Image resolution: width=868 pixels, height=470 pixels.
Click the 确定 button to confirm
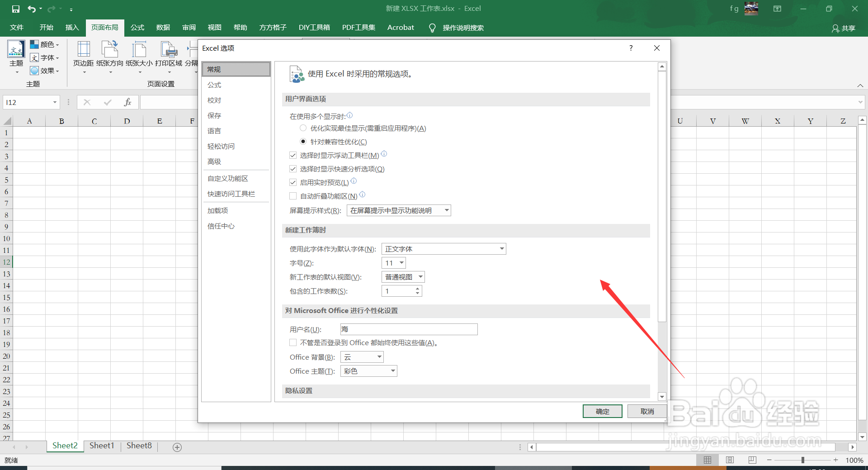[x=602, y=411]
